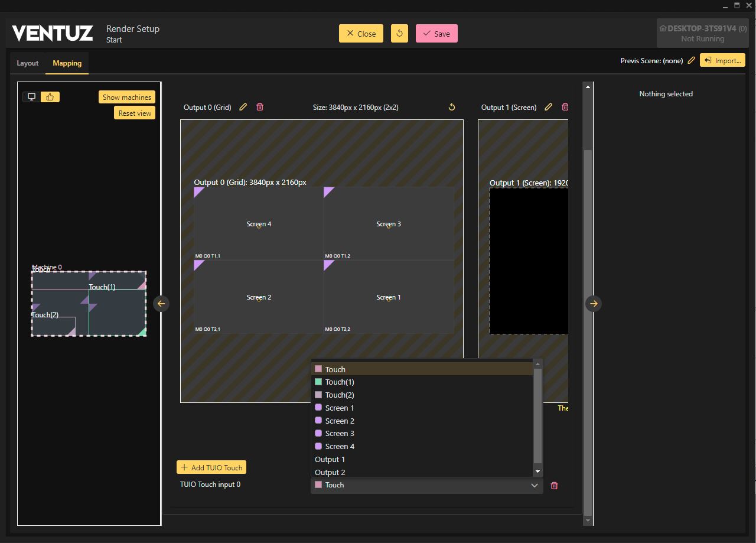Edit the Previs Scene with pencil icon
This screenshot has width=756, height=543.
tap(691, 60)
